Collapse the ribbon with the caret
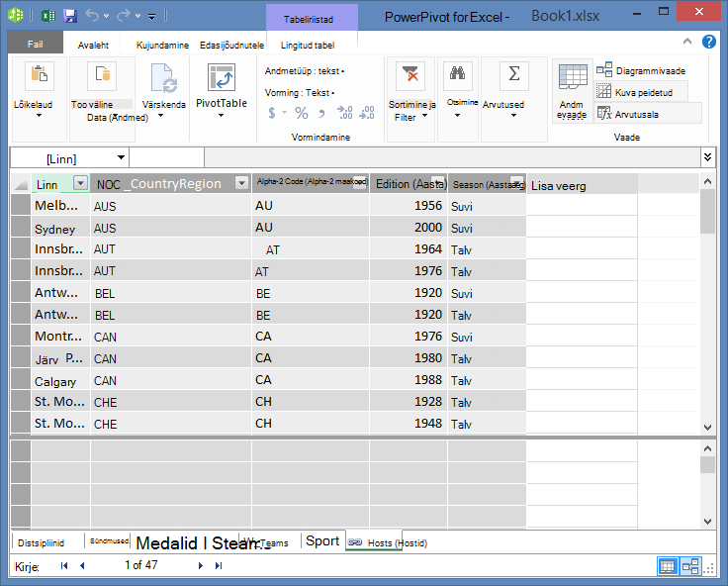 click(687, 42)
